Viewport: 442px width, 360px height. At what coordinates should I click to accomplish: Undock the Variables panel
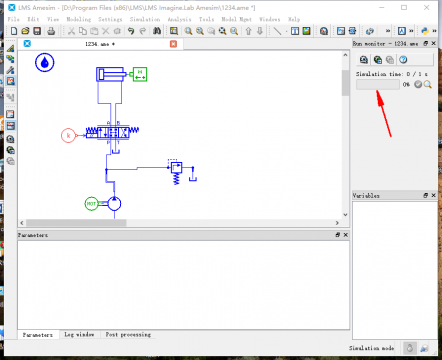coord(426,195)
